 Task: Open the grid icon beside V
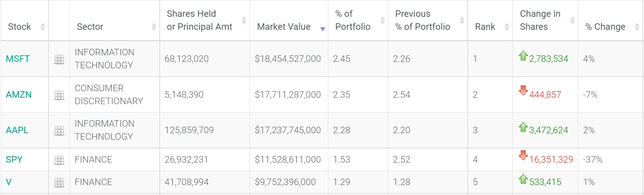pos(59,183)
